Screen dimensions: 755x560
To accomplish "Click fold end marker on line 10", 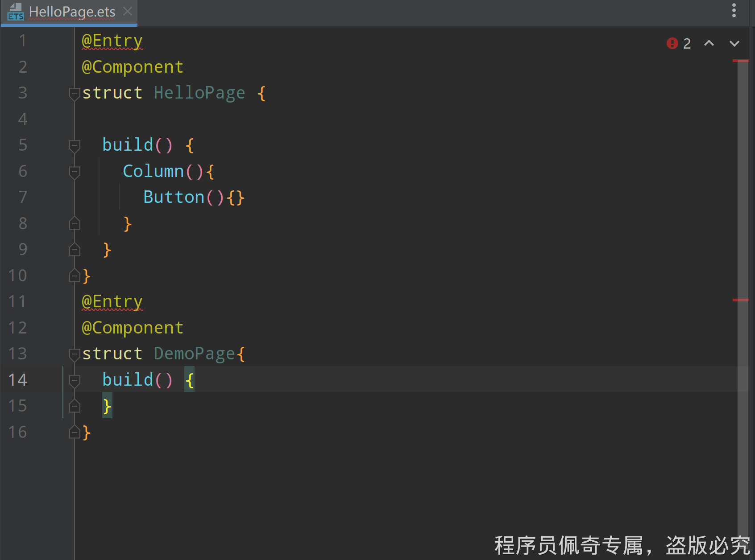I will pos(75,276).
